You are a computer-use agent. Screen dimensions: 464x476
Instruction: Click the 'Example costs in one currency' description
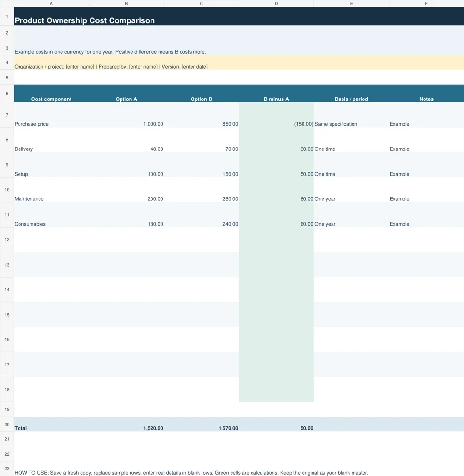[110, 52]
